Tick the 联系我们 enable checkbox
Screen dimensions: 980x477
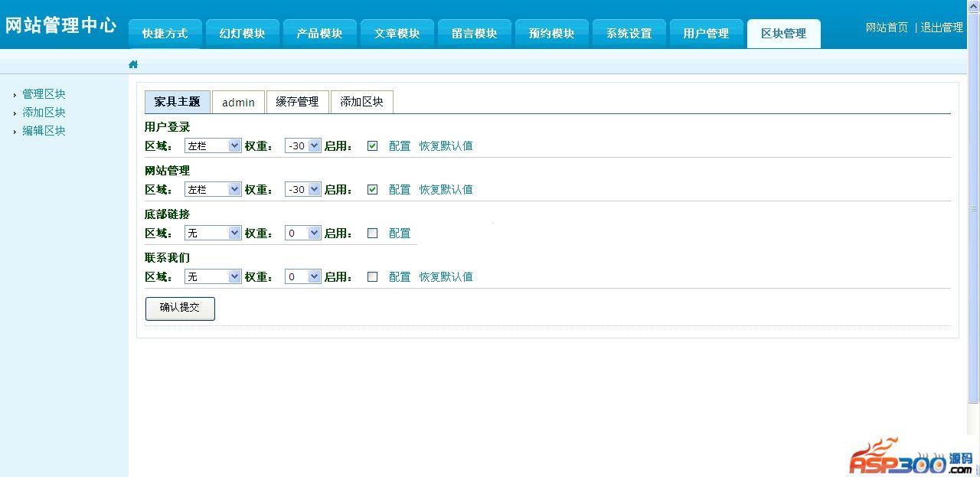pos(372,276)
